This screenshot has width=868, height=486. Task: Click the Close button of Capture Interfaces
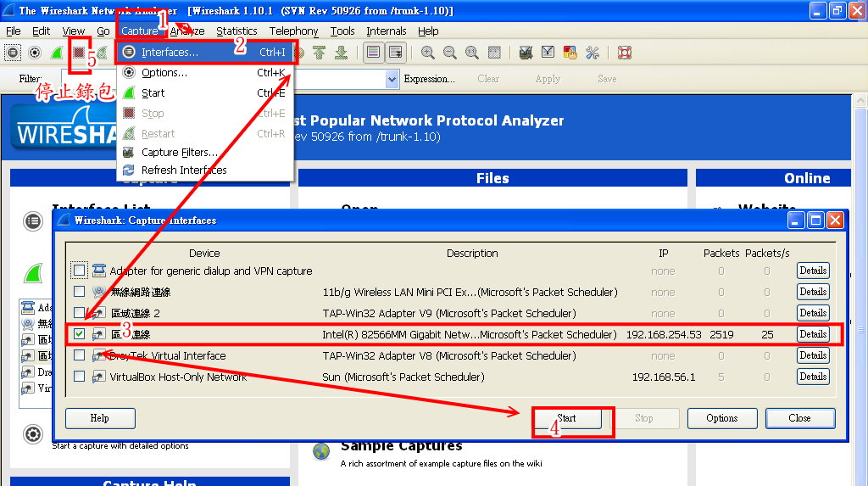799,418
